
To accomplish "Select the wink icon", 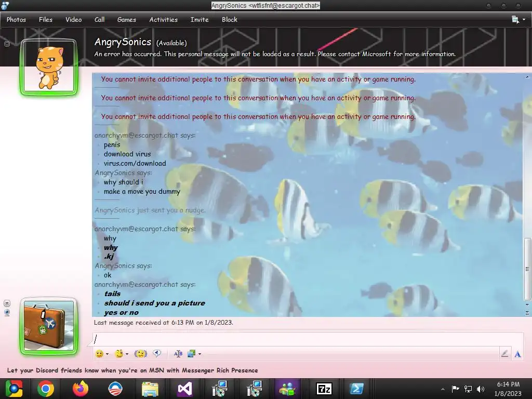I will [x=119, y=354].
